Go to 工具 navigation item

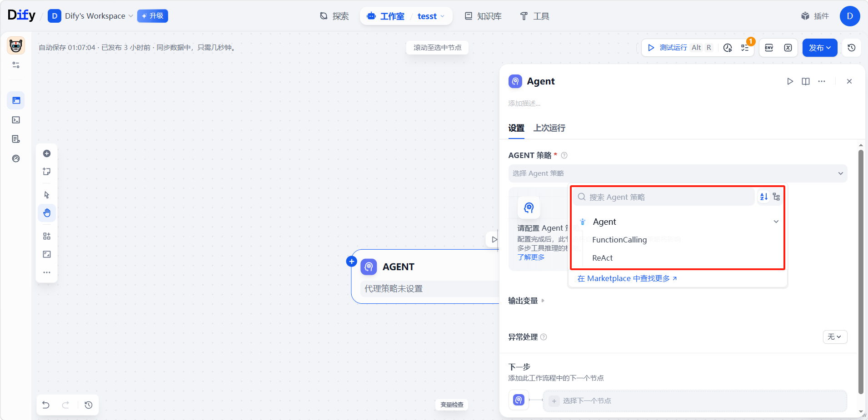click(x=534, y=16)
